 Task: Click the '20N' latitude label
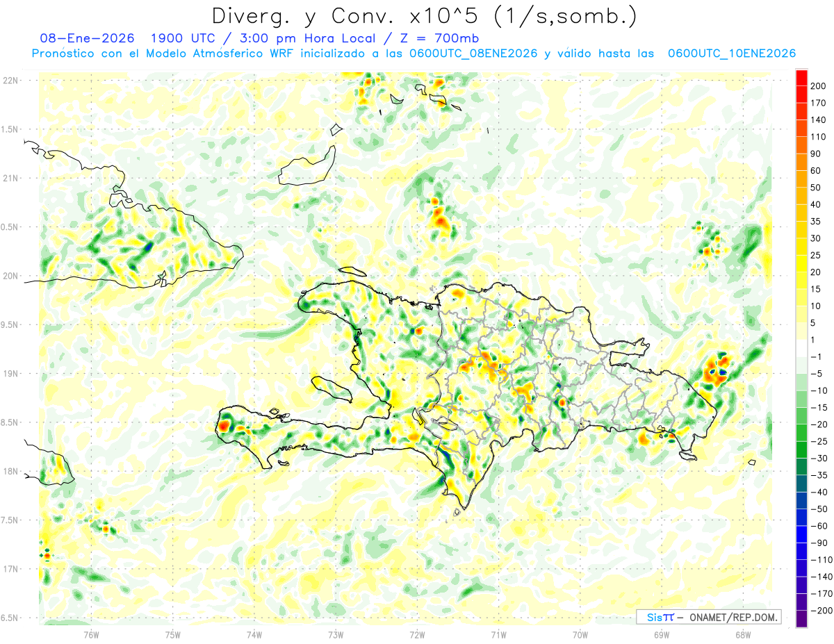click(x=10, y=276)
